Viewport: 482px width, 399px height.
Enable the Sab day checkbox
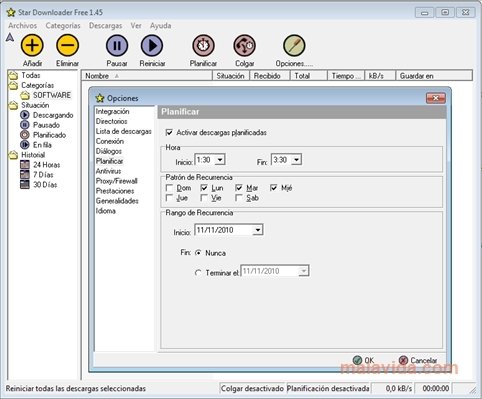pyautogui.click(x=239, y=198)
